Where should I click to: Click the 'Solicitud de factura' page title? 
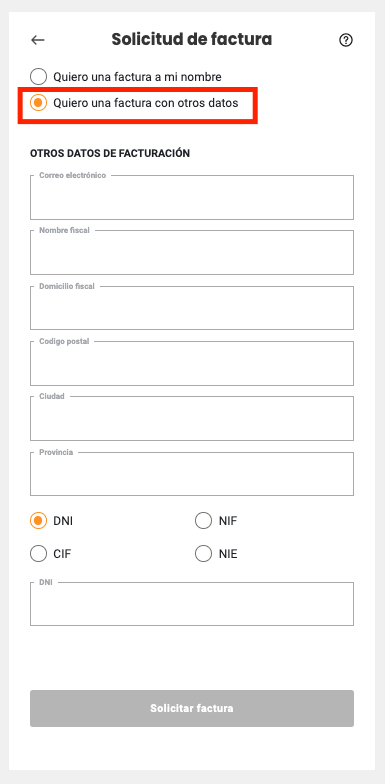(192, 40)
